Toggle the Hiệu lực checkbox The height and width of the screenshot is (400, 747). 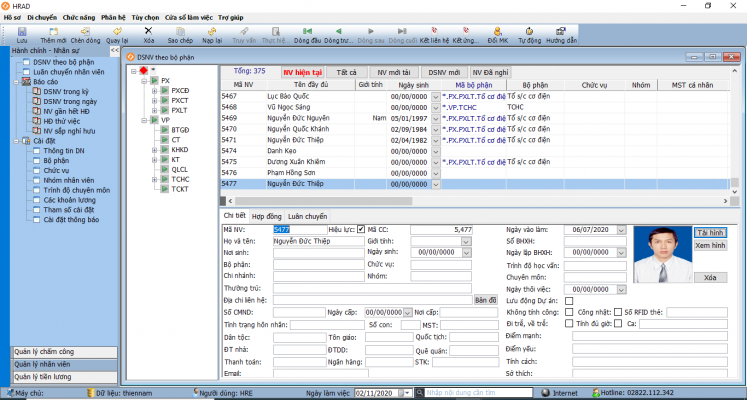pos(361,230)
